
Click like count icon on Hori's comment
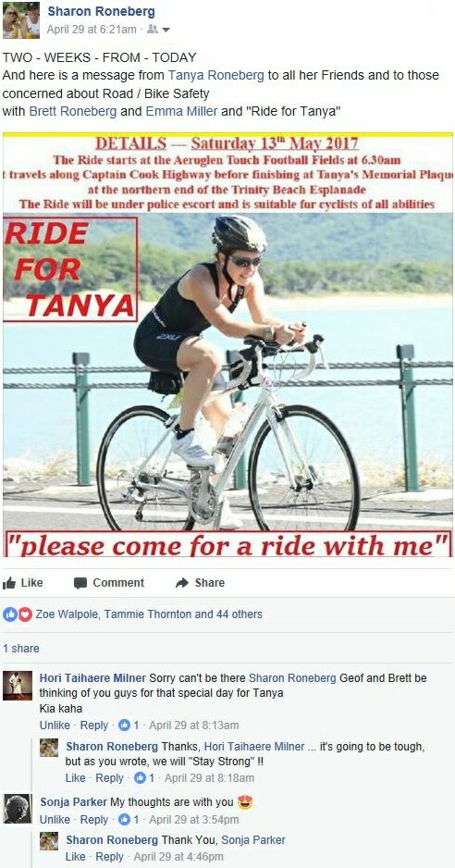pos(125,725)
